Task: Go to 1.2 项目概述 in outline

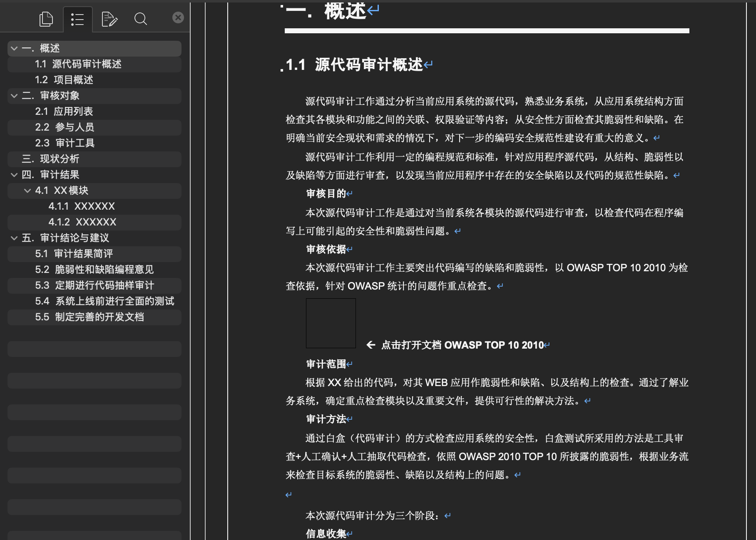Action: click(x=64, y=80)
